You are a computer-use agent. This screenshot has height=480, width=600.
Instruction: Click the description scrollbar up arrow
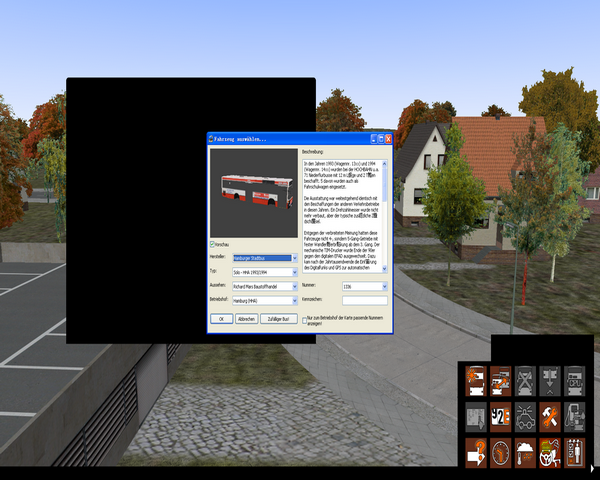[385, 164]
